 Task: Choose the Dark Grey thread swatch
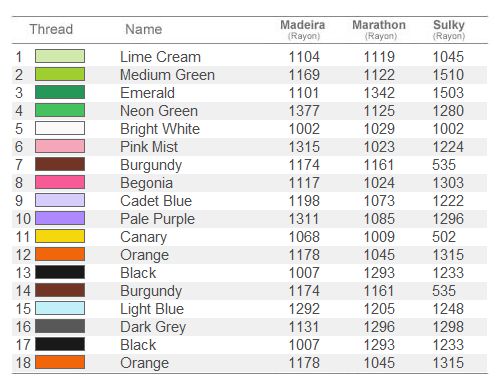point(60,326)
